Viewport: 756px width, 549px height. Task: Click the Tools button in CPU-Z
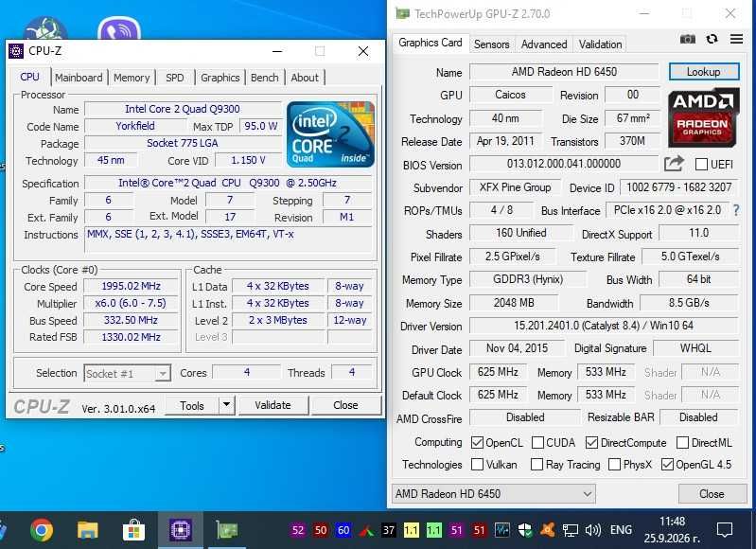(x=192, y=406)
